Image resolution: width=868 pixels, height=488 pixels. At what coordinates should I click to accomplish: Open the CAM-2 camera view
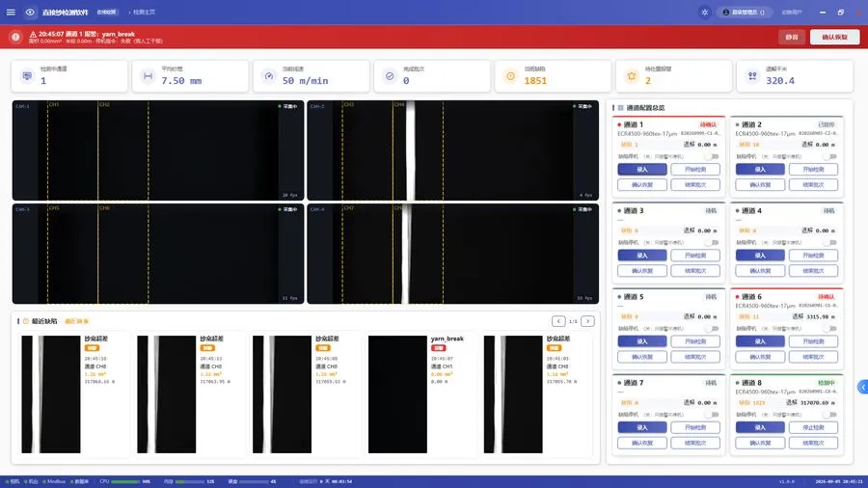point(453,150)
